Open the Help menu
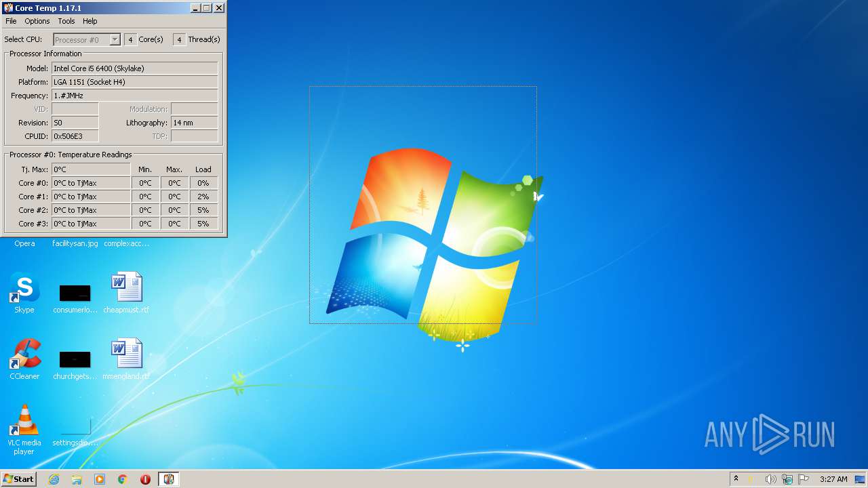Screen dimensions: 868x488 point(90,21)
